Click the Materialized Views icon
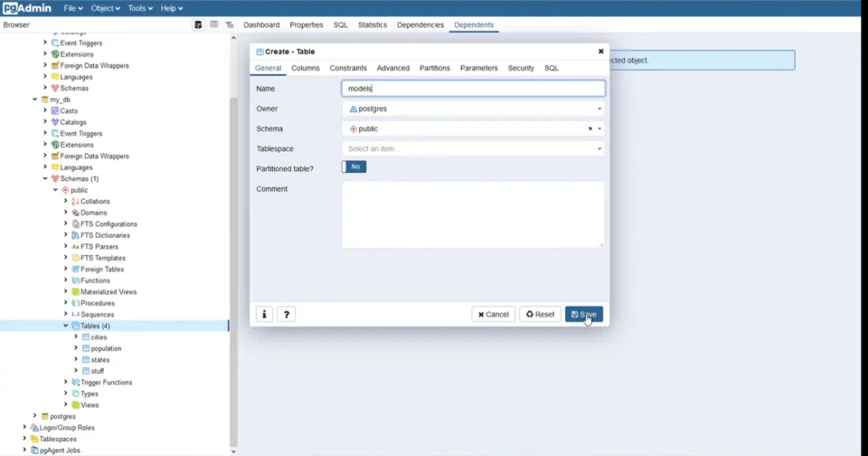868x456 pixels. pos(75,292)
